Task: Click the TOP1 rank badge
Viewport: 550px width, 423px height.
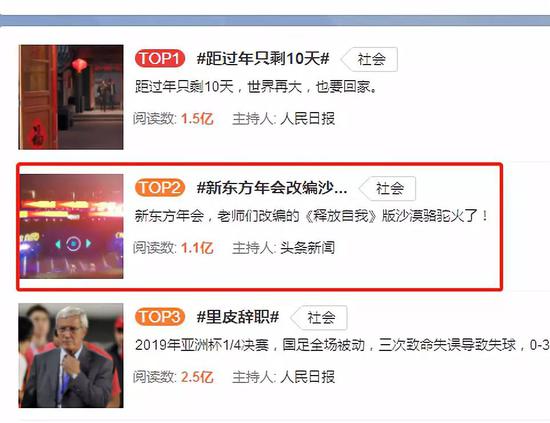Action: pyautogui.click(x=160, y=59)
